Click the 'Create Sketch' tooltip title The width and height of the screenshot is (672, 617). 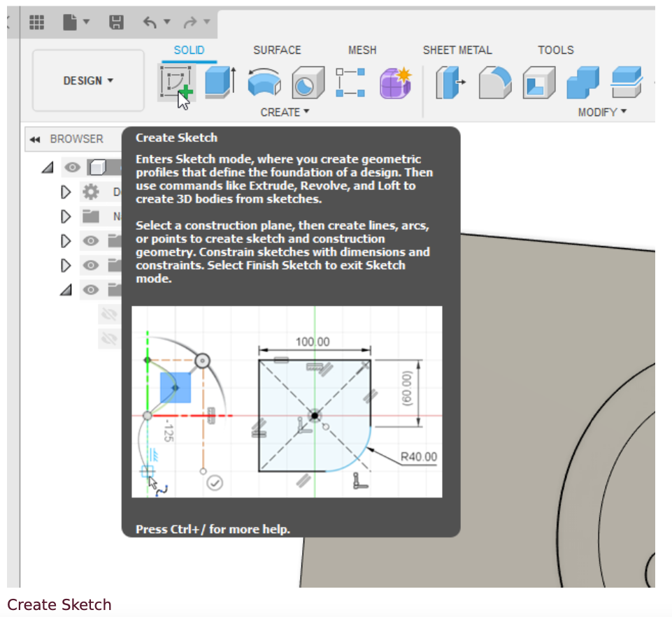point(177,138)
